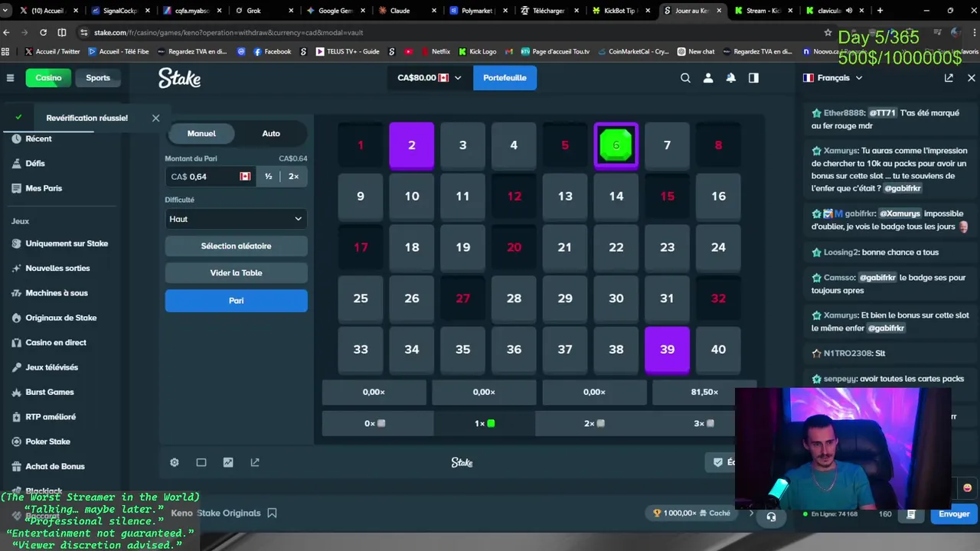Viewport: 980px width, 551px height.
Task: Open Casino en direct in sidebar
Action: pyautogui.click(x=56, y=342)
